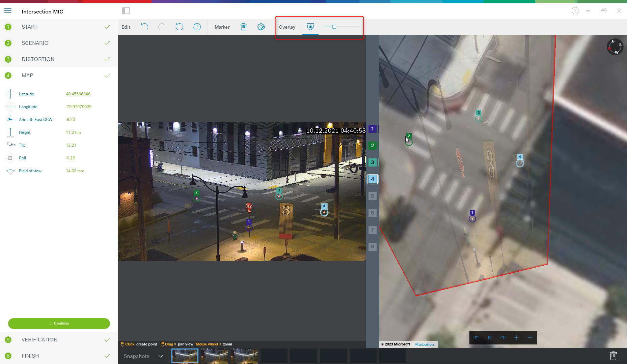Open the map Attribution link
The image size is (627, 364).
tap(424, 344)
